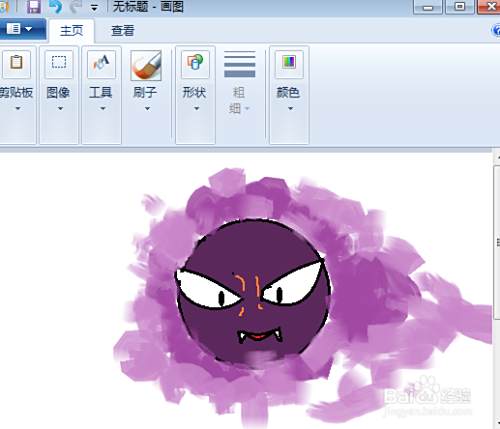Expand the 形状 group arrow

pyautogui.click(x=197, y=108)
